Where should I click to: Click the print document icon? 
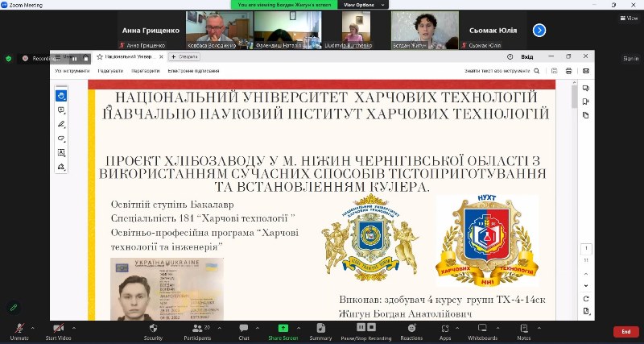[x=569, y=71]
